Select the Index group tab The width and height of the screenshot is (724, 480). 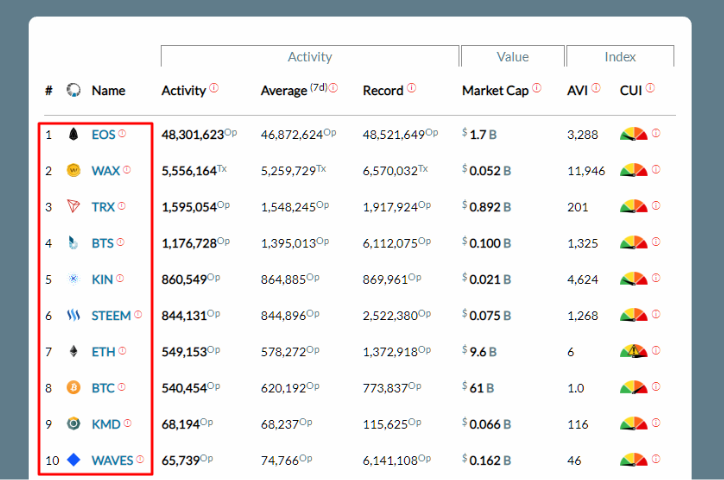620,56
